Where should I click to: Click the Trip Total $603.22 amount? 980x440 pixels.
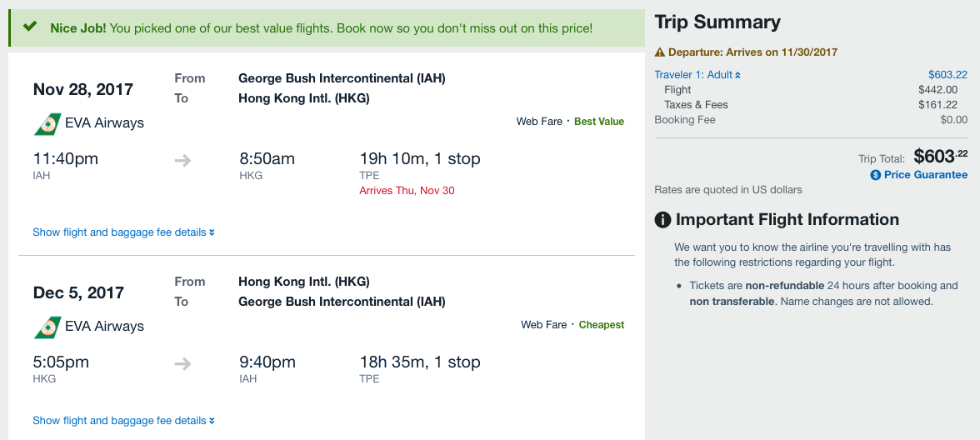pos(940,156)
